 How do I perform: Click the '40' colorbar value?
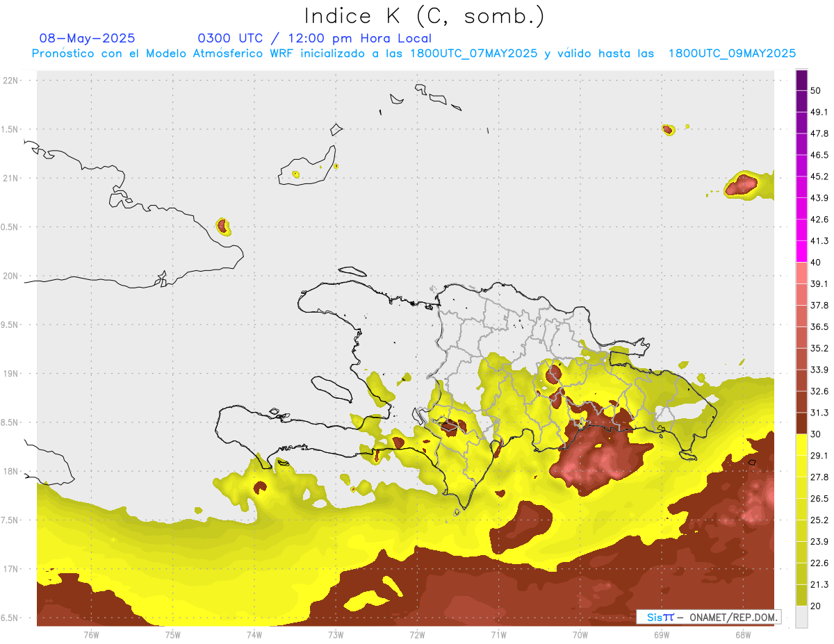[816, 263]
